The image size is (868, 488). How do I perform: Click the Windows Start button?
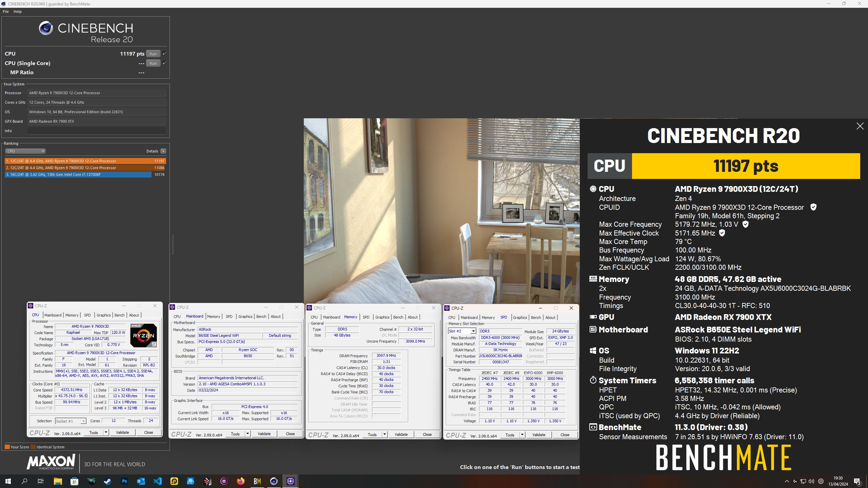pyautogui.click(x=8, y=481)
